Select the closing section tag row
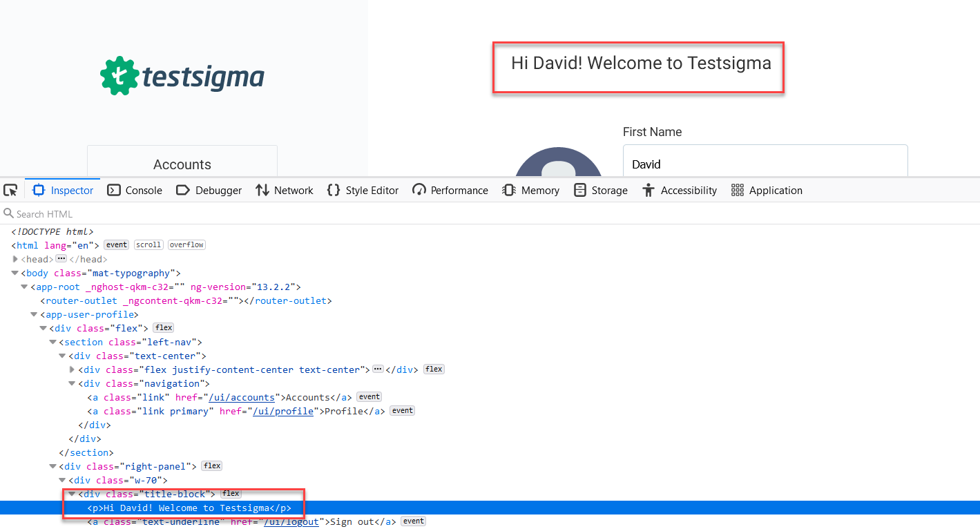The width and height of the screenshot is (980, 529). tap(490, 452)
